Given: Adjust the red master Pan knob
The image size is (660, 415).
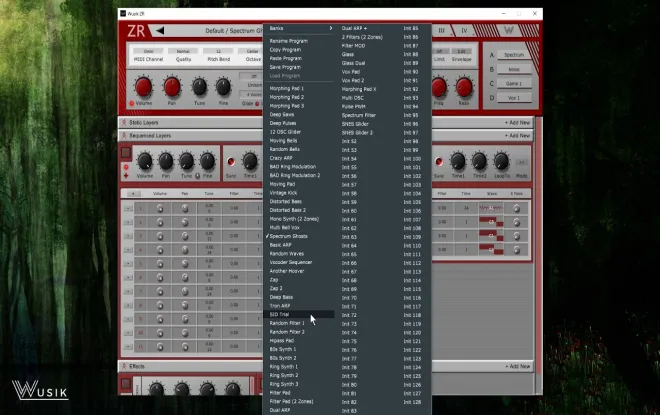Looking at the screenshot, I should 172,87.
